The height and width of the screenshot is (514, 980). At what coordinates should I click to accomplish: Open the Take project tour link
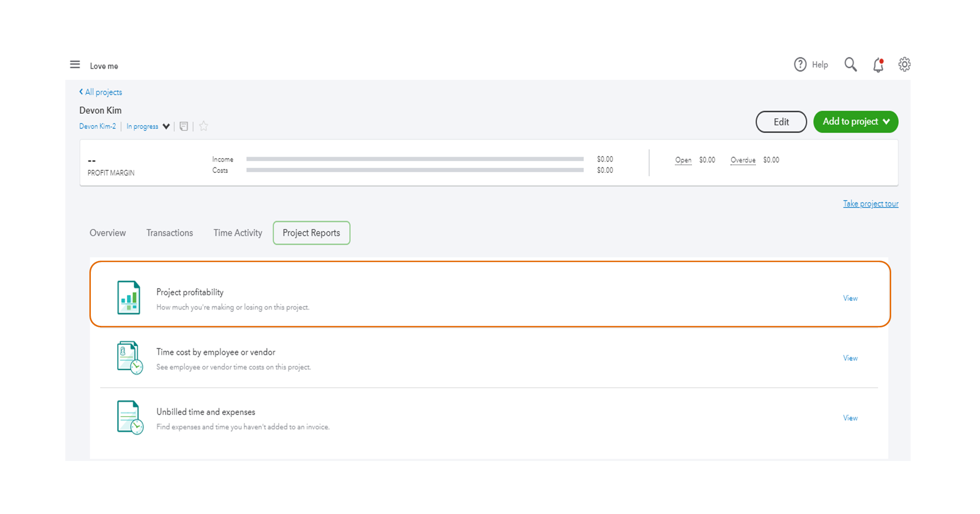[870, 203]
